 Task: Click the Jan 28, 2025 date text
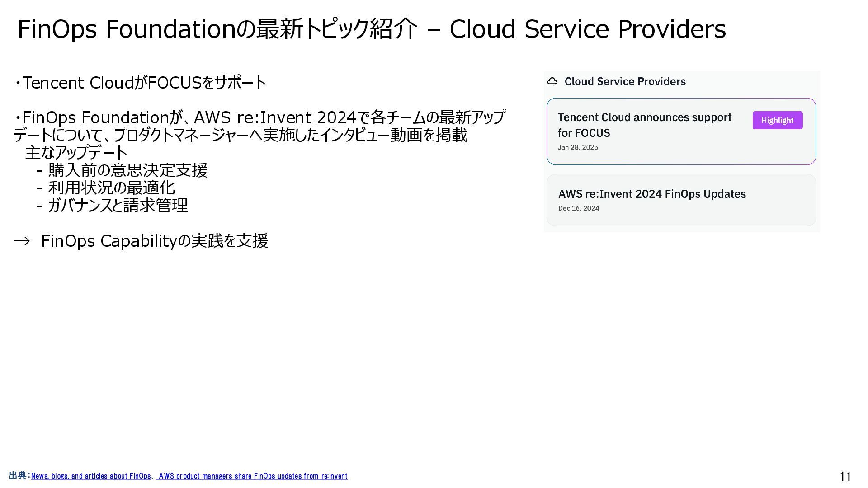578,147
